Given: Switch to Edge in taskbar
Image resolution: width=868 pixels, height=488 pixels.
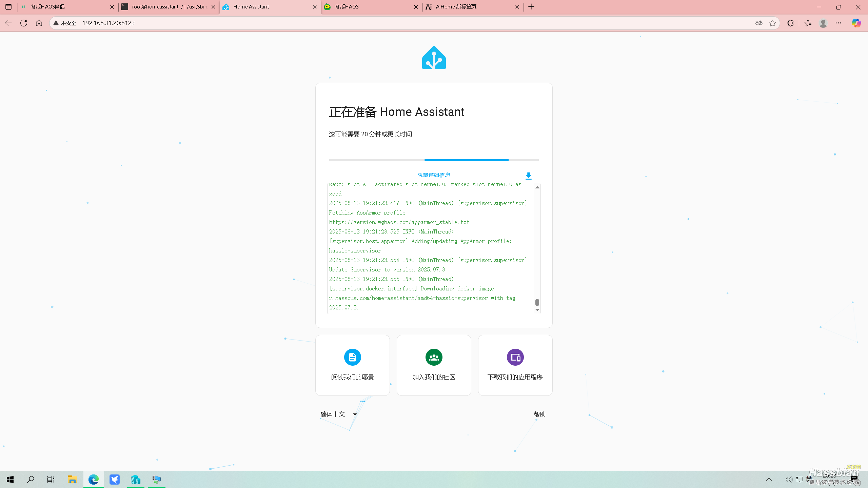Looking at the screenshot, I should 94,480.
